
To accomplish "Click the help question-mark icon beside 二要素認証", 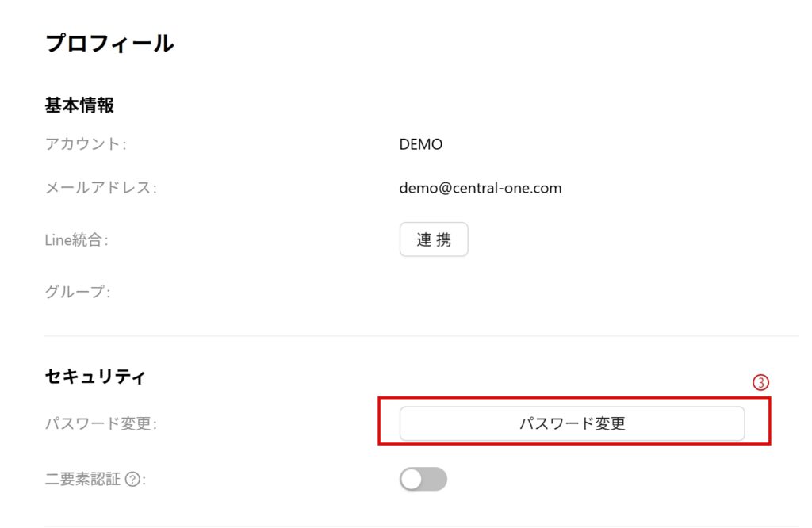I will click(132, 479).
